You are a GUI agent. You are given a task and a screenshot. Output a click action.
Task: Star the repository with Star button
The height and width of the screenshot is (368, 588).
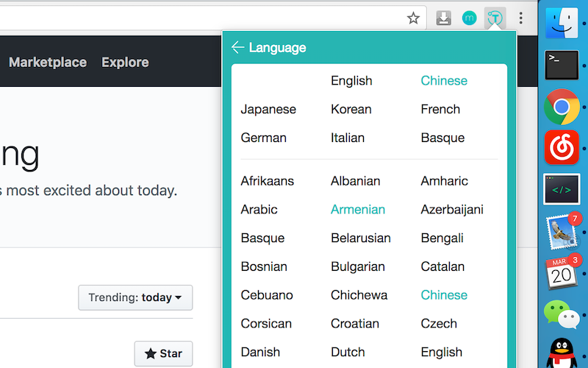click(x=163, y=354)
